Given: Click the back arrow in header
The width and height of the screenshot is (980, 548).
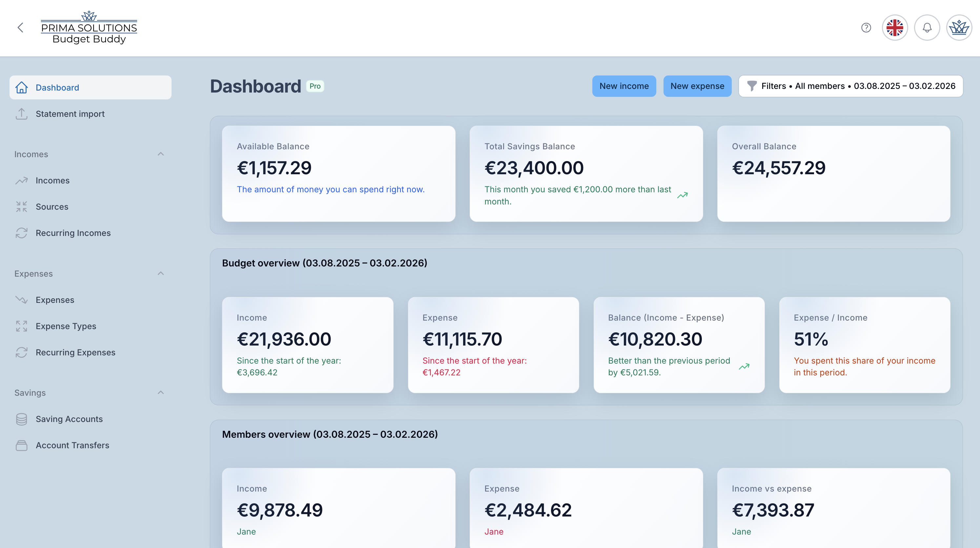Looking at the screenshot, I should 21,28.
